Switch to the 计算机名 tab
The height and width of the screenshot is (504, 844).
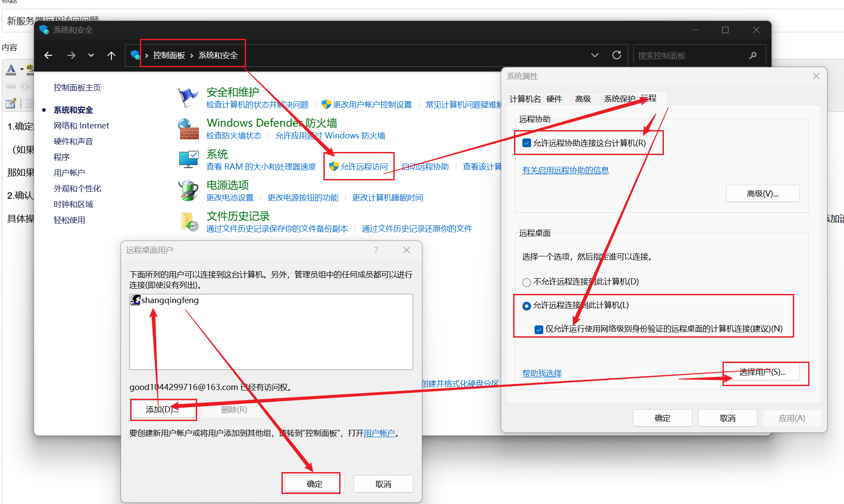click(x=525, y=99)
